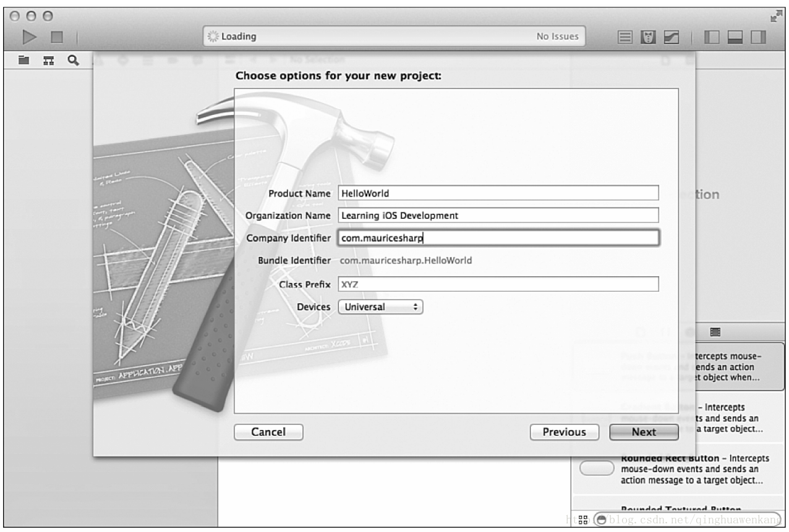Click the Stop button in toolbar
Screen dimensions: 789x532
tap(57, 37)
